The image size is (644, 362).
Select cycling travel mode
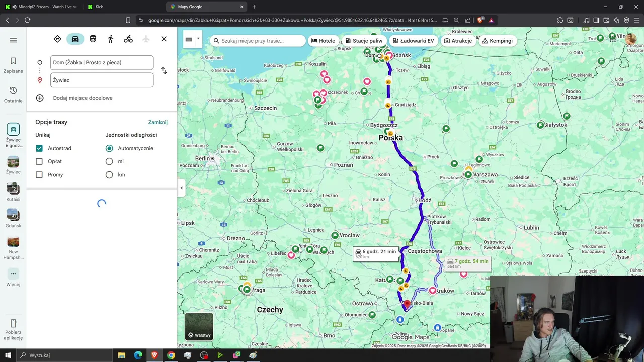click(x=128, y=39)
